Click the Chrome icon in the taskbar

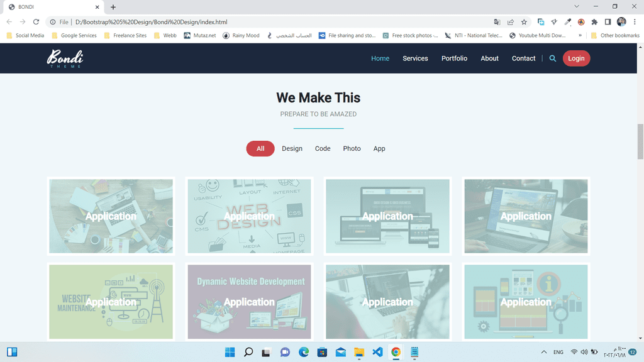point(396,352)
